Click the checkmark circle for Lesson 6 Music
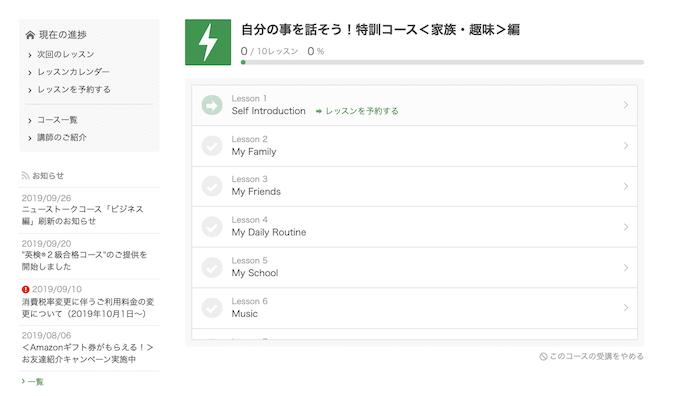 (212, 308)
